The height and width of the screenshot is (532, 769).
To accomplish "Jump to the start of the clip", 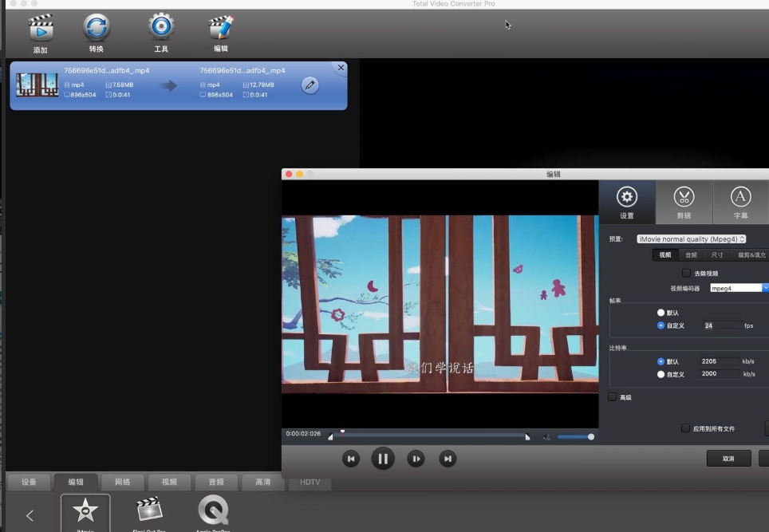I will point(351,459).
